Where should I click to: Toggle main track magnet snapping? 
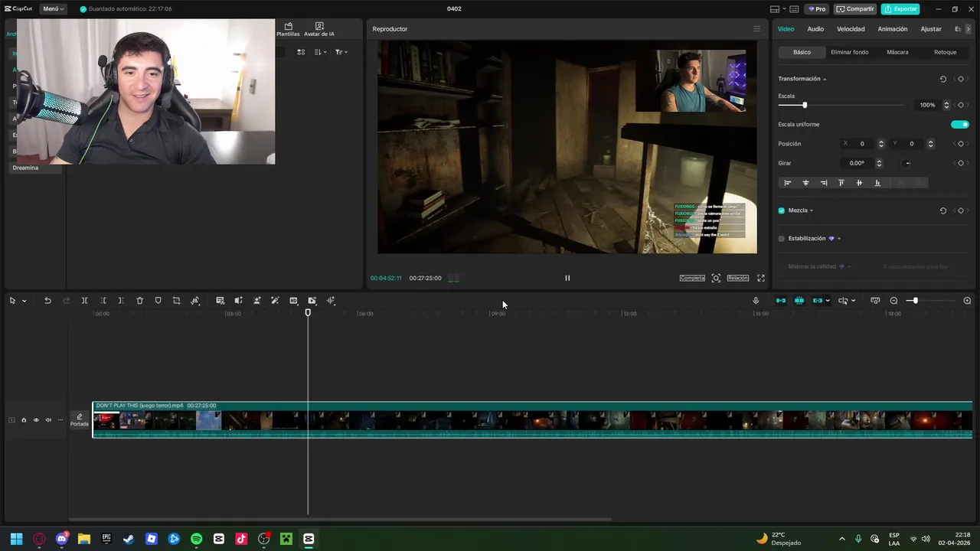tap(780, 301)
